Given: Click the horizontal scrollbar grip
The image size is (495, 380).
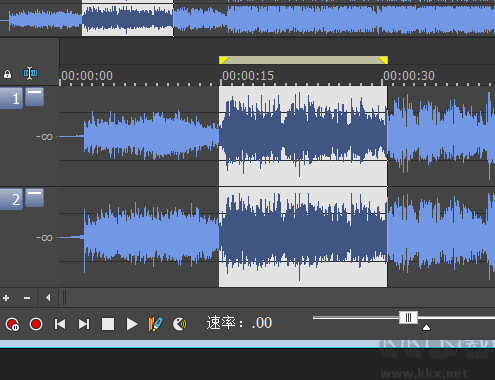Looking at the screenshot, I should pos(64,298).
